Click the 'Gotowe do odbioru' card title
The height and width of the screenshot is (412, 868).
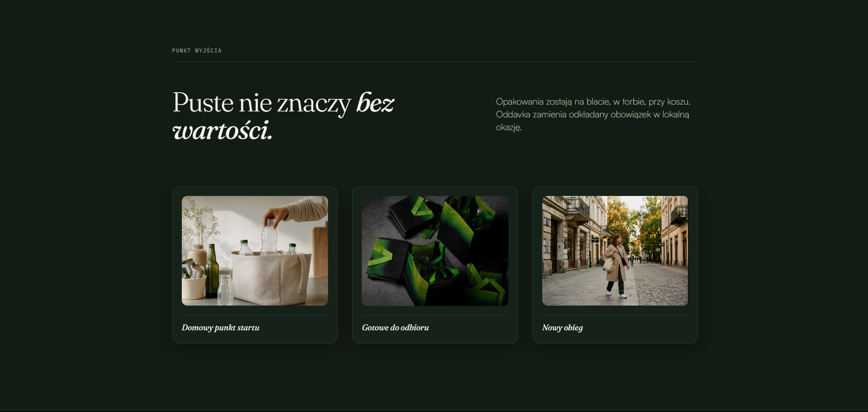coord(395,327)
